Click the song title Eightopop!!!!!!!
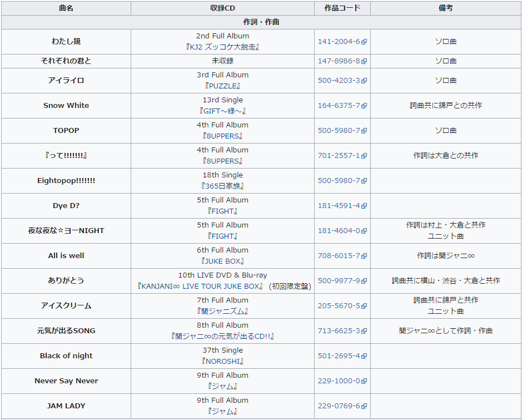Image resolution: width=522 pixels, height=420 pixels. 66,181
